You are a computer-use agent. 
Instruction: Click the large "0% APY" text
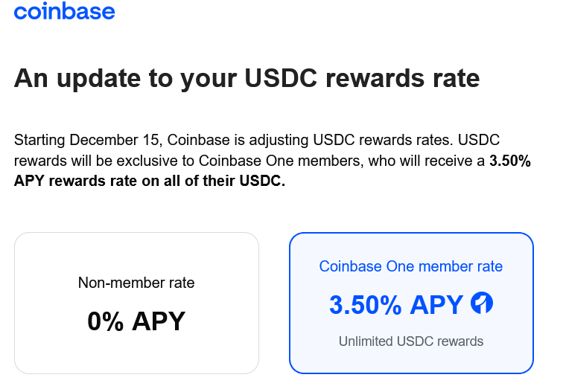(x=136, y=321)
